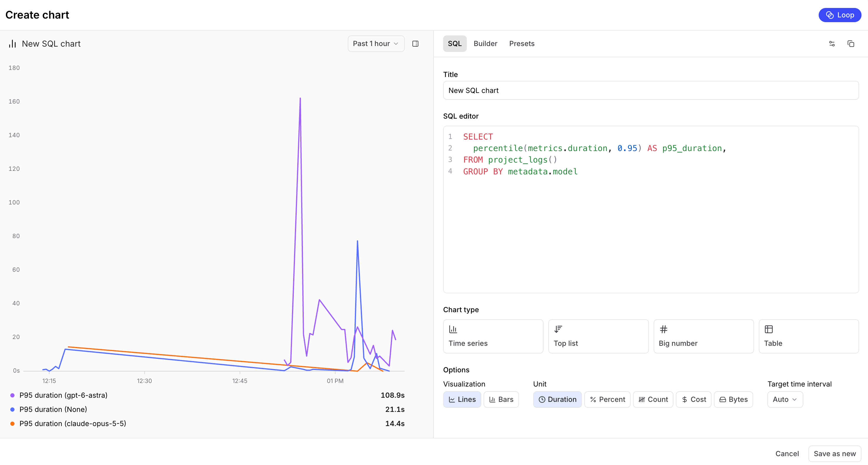Open the Auto target time interval dropdown

click(x=785, y=399)
